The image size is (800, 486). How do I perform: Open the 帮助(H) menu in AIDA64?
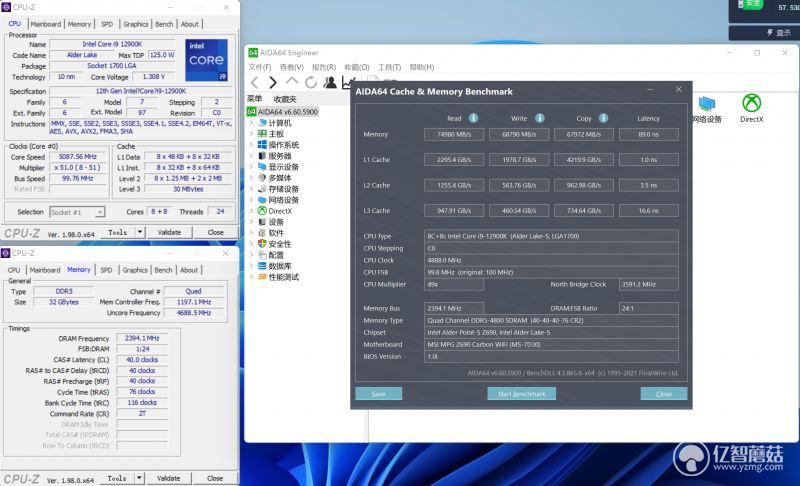pos(421,67)
